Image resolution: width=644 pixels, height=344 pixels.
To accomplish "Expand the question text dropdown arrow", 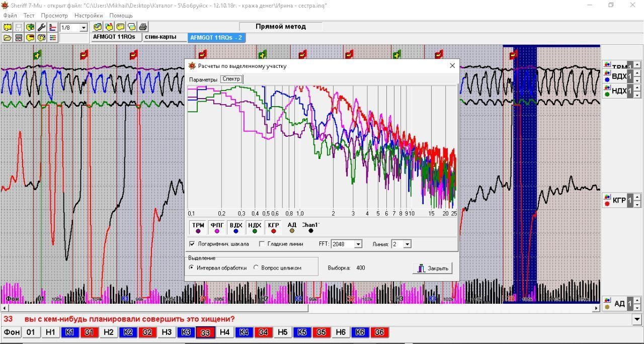I will [637, 319].
